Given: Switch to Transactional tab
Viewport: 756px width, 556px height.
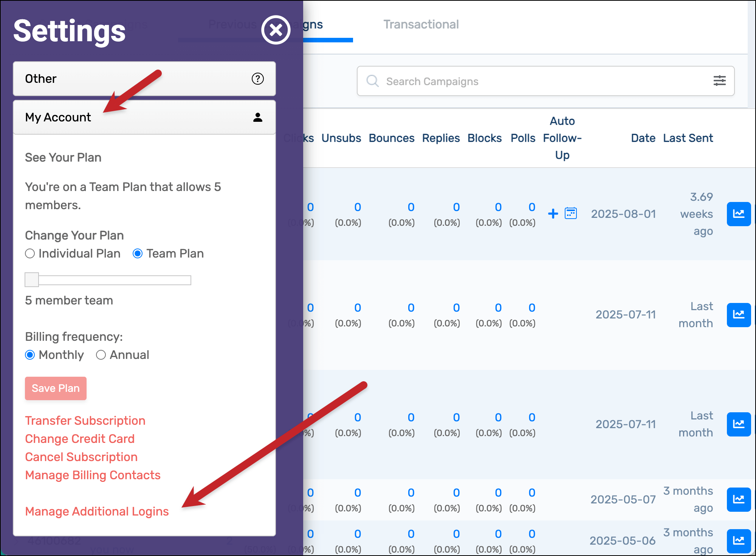Looking at the screenshot, I should tap(421, 25).
